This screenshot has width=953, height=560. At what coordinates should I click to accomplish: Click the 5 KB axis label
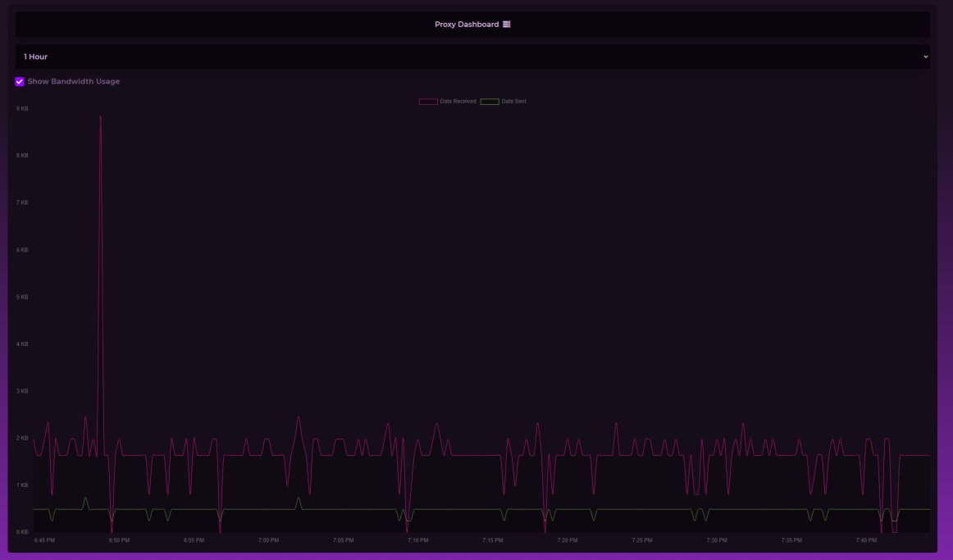22,297
